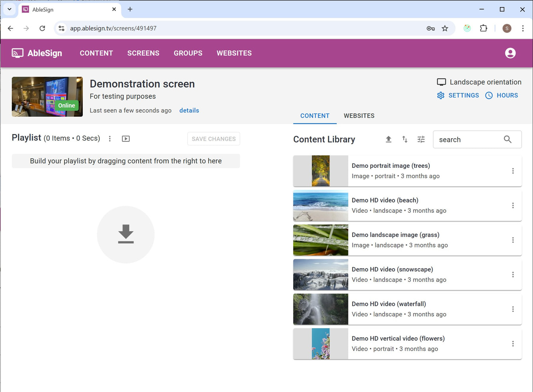Viewport: 533px width, 392px height.
Task: Open the user account avatar icon
Action: coord(510,53)
